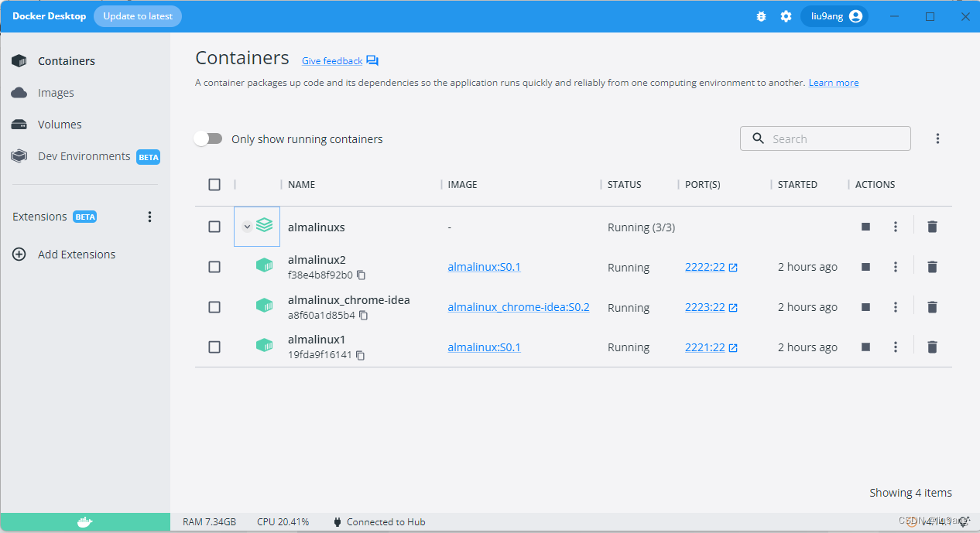
Task: Open the liu9ang account menu
Action: pyautogui.click(x=834, y=16)
